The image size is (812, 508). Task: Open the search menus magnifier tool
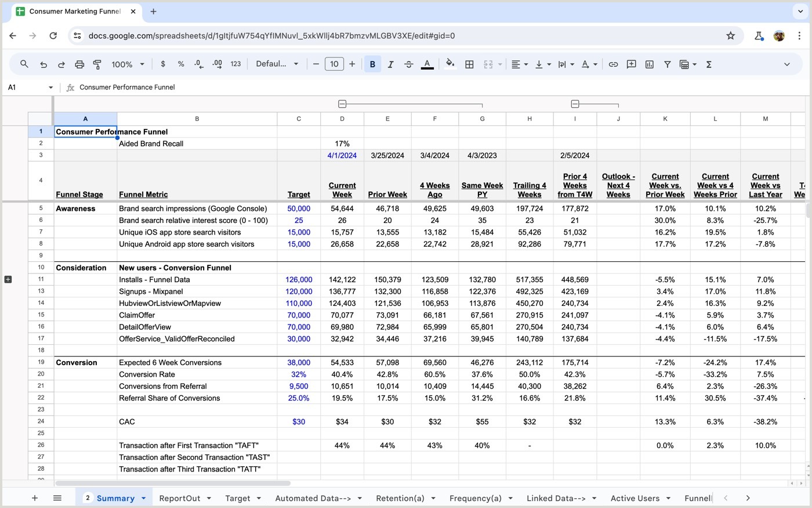(x=24, y=64)
